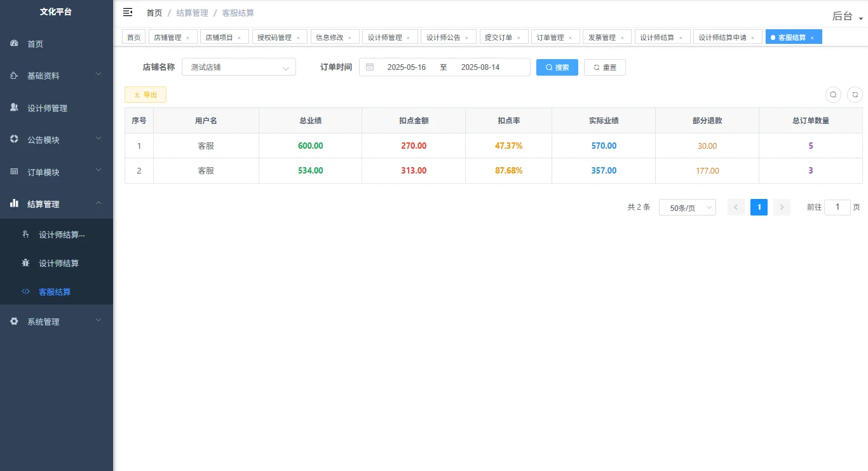Click the 结算管理 bar-chart icon
868x471 pixels.
[x=14, y=203]
